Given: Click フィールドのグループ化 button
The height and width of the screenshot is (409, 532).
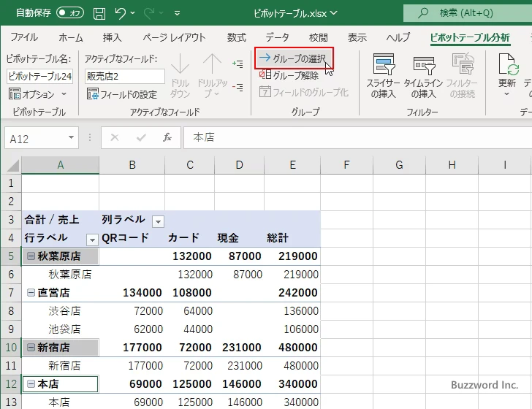Looking at the screenshot, I should click(304, 92).
